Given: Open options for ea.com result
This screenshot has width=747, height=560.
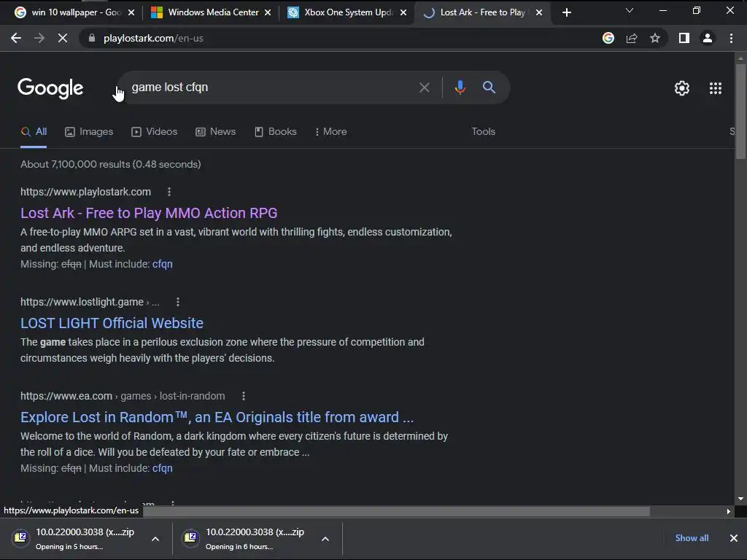Looking at the screenshot, I should (244, 396).
